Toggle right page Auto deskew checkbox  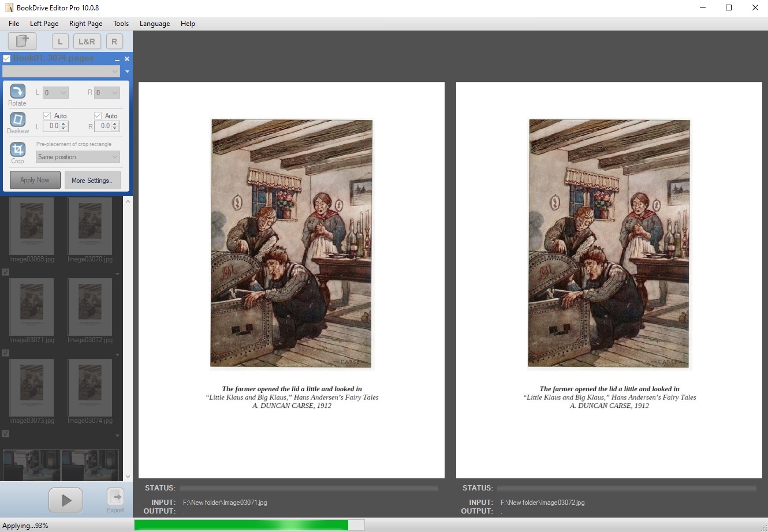point(98,116)
